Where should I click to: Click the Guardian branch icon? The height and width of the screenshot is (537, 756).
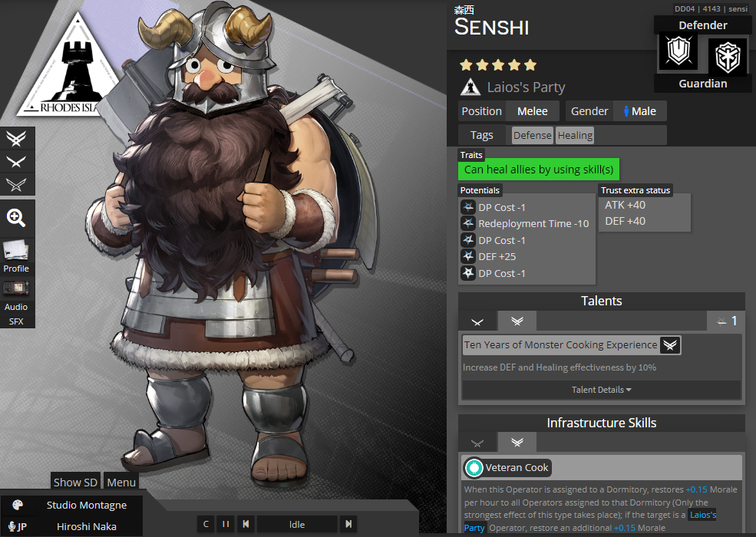[727, 58]
